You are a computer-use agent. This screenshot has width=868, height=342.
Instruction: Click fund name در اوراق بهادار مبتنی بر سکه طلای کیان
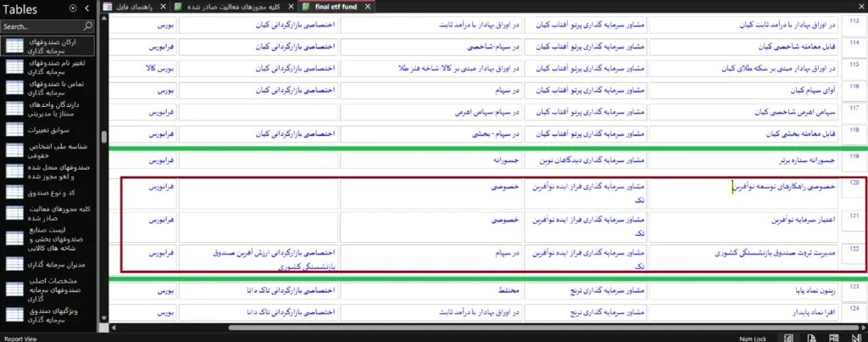(x=780, y=68)
